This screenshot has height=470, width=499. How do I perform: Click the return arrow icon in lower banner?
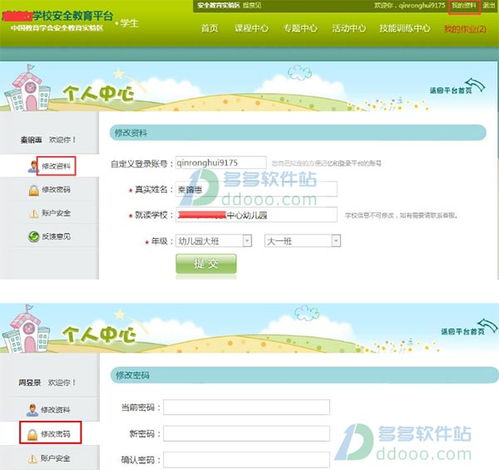(x=487, y=326)
